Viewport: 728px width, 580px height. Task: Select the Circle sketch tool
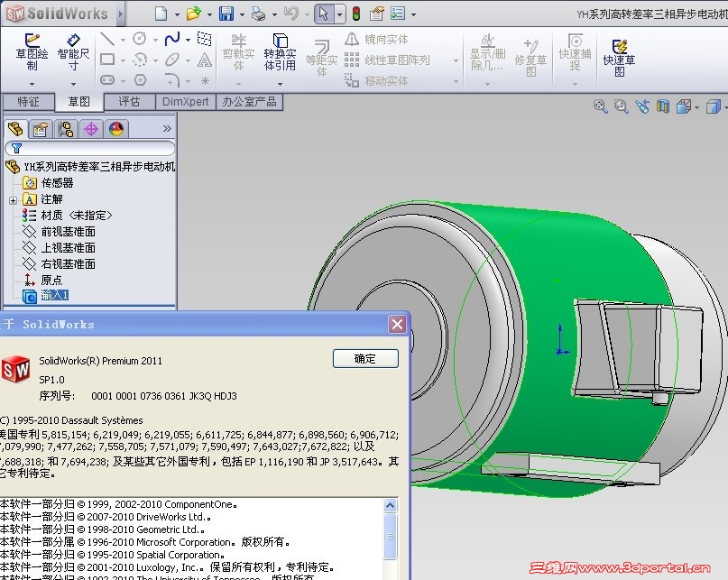[x=139, y=39]
